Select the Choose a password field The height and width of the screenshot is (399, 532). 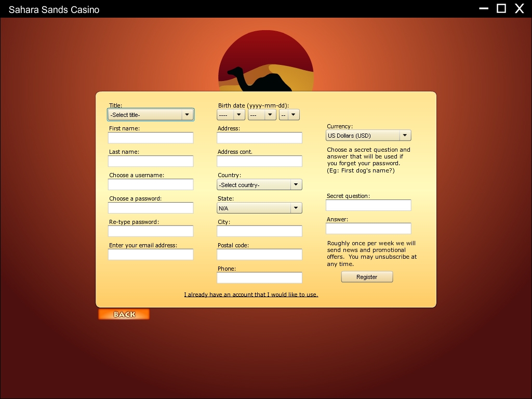[x=151, y=208]
